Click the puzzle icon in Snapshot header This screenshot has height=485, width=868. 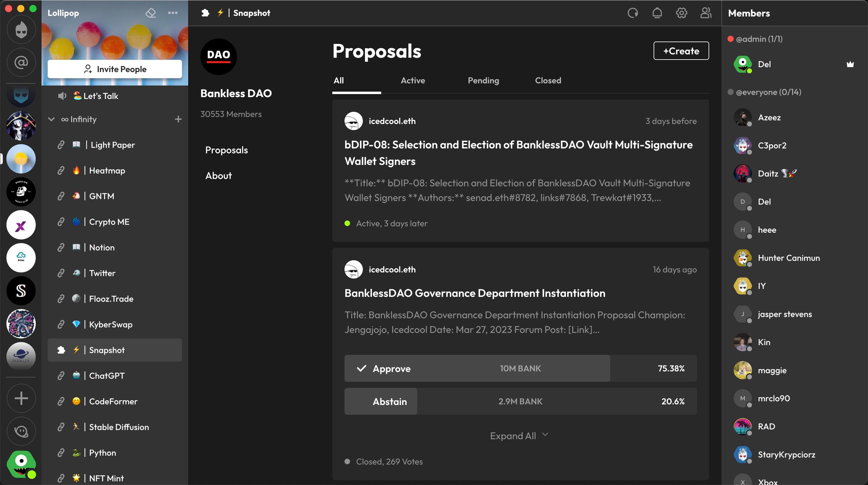click(x=205, y=13)
